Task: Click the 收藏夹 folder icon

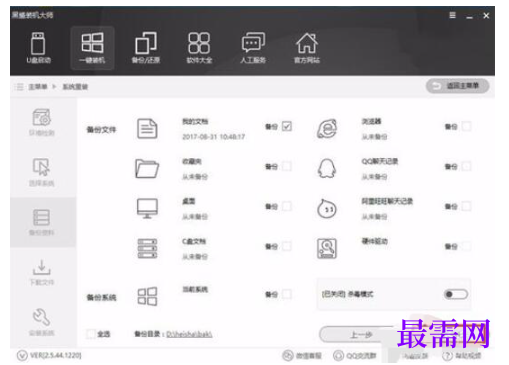Action: [147, 169]
